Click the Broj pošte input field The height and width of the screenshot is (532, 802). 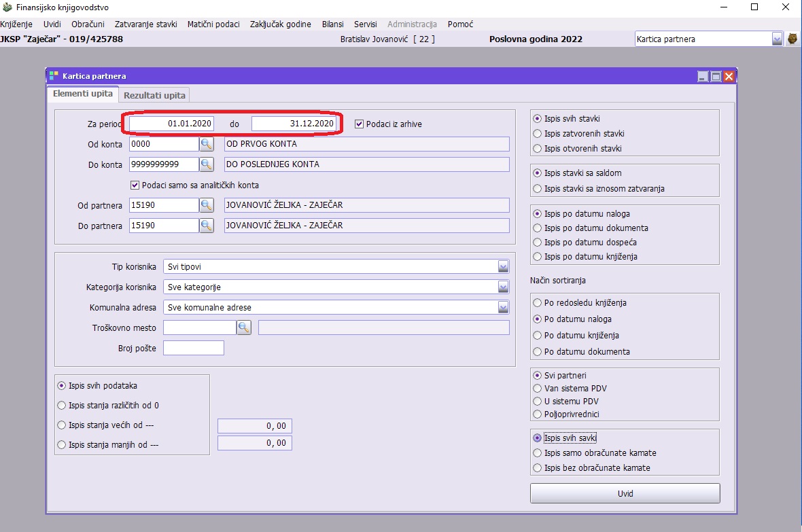(194, 349)
